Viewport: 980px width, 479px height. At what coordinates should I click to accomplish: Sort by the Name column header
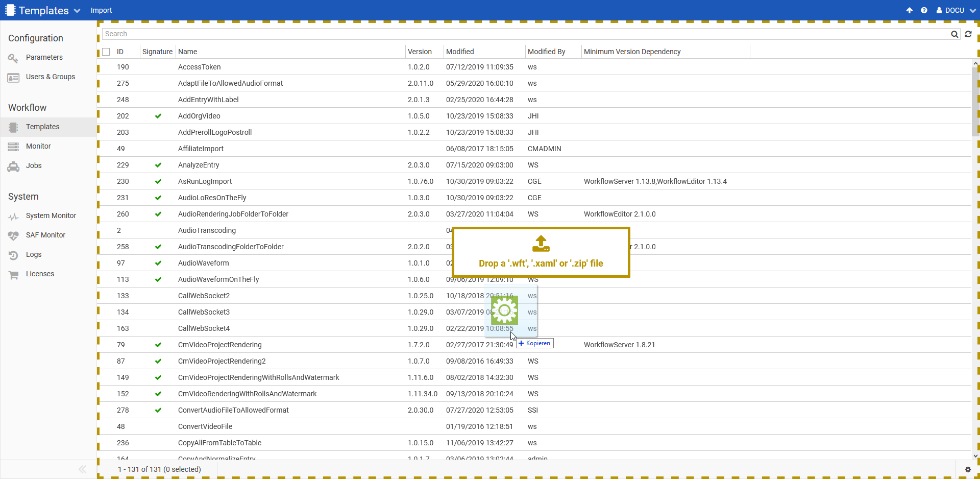point(187,52)
